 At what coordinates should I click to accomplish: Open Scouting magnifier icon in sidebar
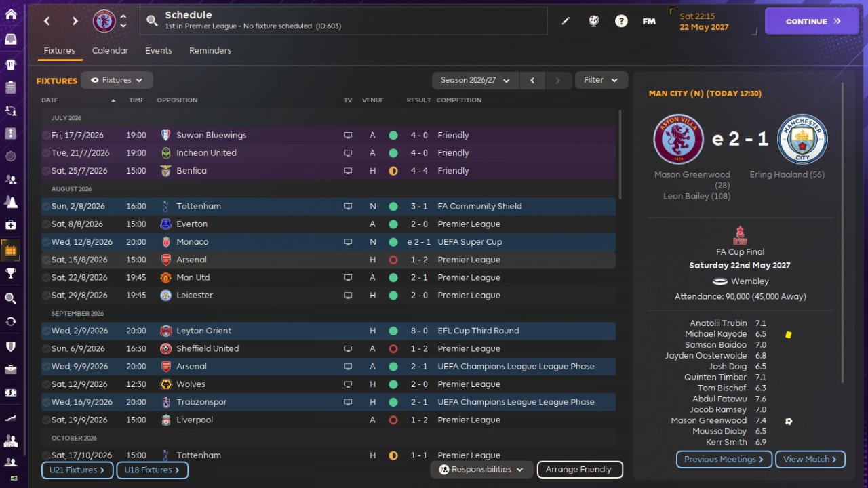click(x=11, y=298)
